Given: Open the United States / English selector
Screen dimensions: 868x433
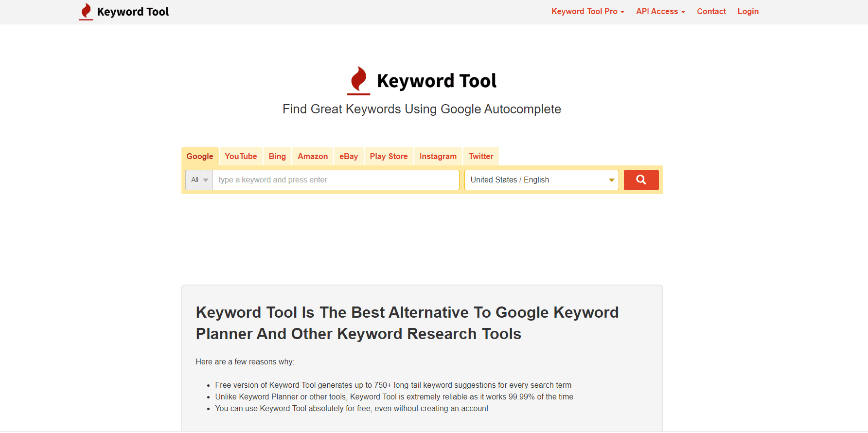Looking at the screenshot, I should pos(541,180).
